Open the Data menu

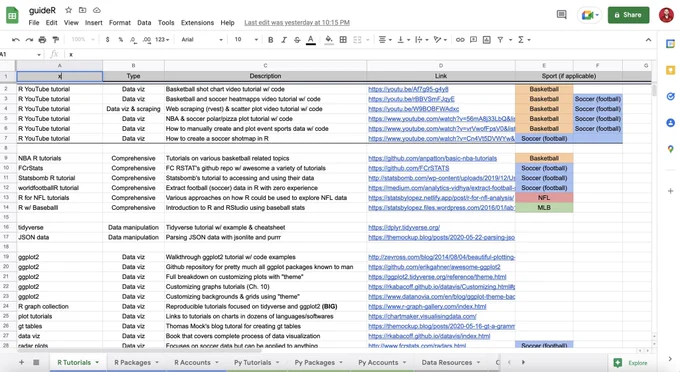pos(144,23)
